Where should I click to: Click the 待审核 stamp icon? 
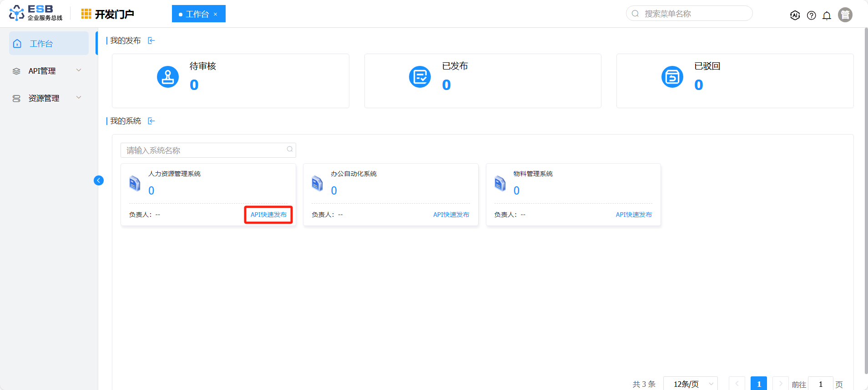point(168,77)
